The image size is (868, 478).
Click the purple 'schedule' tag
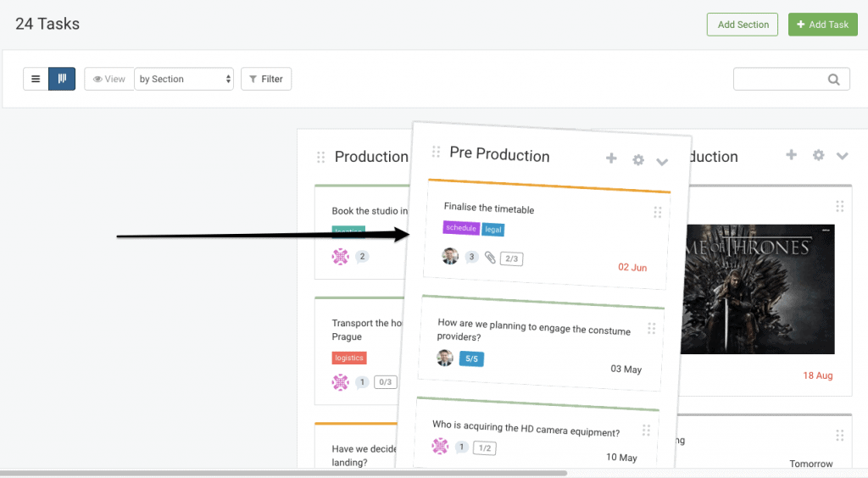[x=461, y=228]
